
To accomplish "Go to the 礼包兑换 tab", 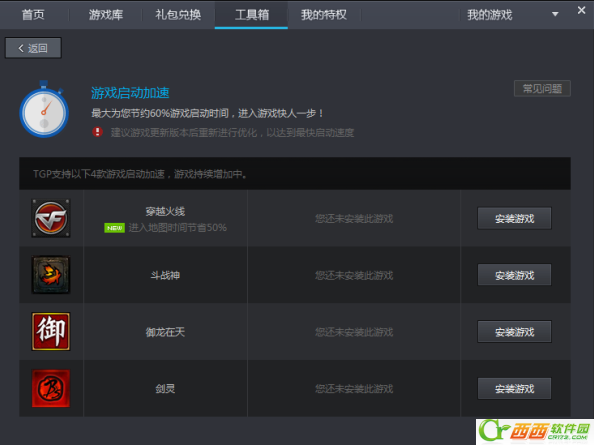I will [178, 15].
